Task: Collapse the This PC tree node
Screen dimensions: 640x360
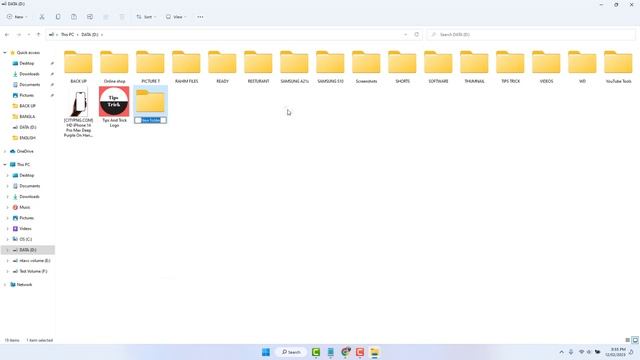Action: pyautogui.click(x=5, y=164)
